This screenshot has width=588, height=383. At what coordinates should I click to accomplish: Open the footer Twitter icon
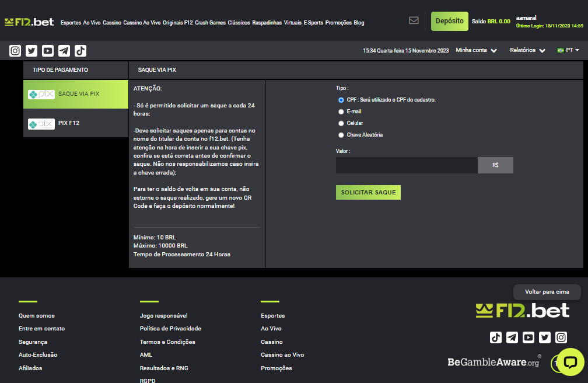[x=545, y=337]
